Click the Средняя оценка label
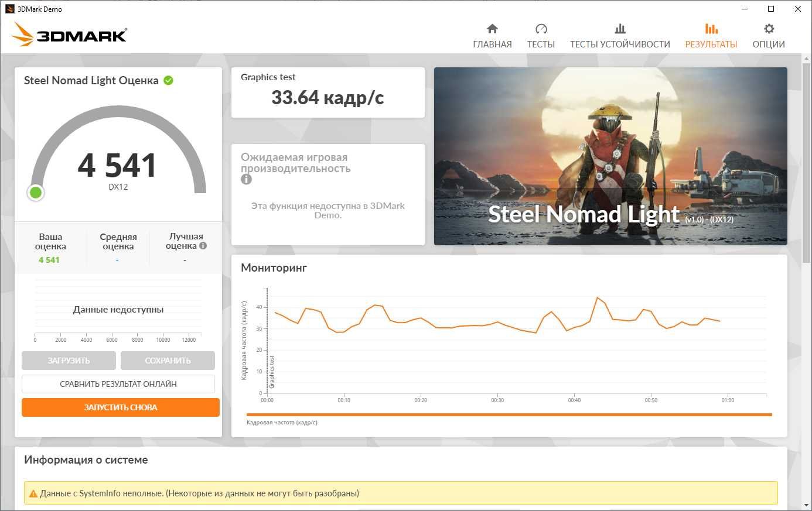This screenshot has width=812, height=511. (x=118, y=242)
